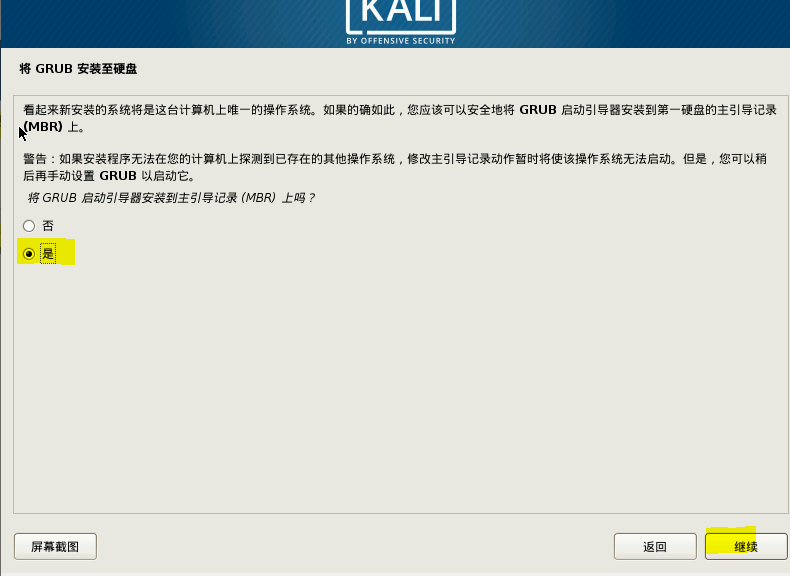Click the 返回 button to go back
This screenshot has height=576, width=790.
point(655,546)
